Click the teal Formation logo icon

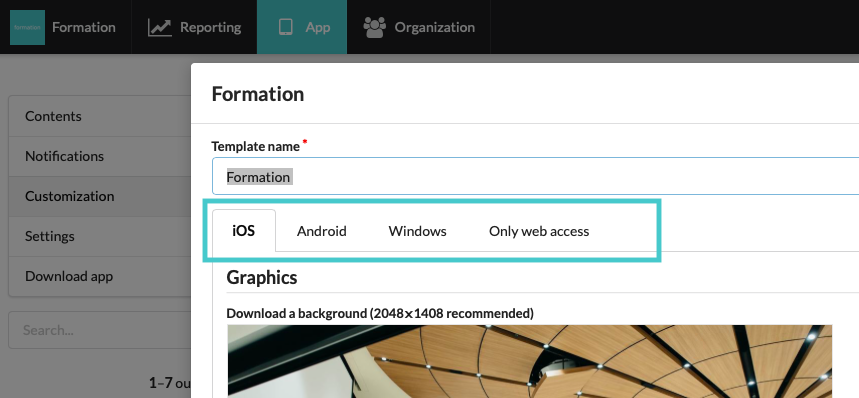[27, 27]
